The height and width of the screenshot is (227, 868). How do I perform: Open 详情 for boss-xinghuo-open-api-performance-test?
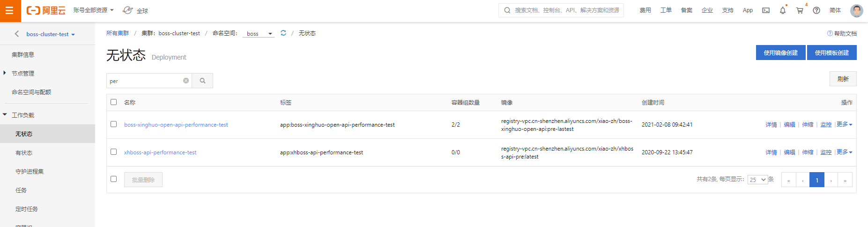tap(772, 125)
